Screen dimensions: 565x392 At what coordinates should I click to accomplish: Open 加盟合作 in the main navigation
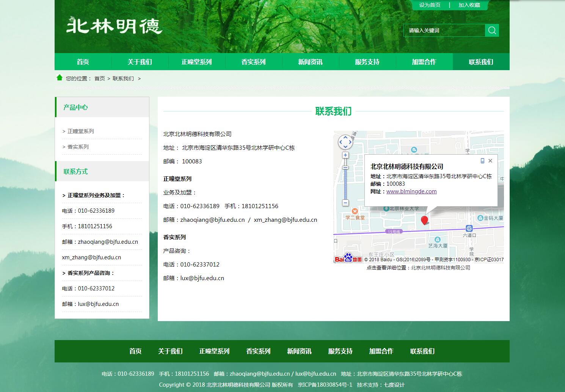[x=424, y=62]
